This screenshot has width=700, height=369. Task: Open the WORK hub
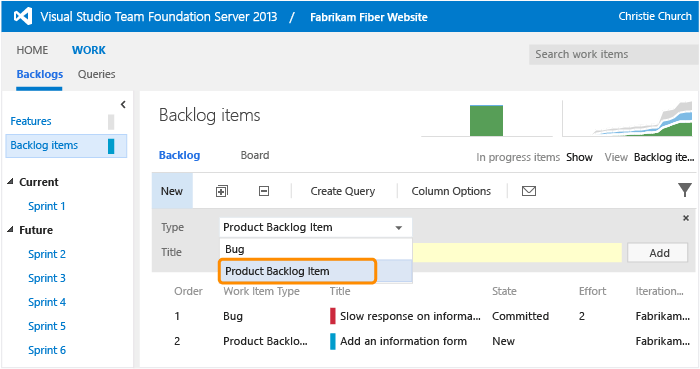tap(89, 50)
